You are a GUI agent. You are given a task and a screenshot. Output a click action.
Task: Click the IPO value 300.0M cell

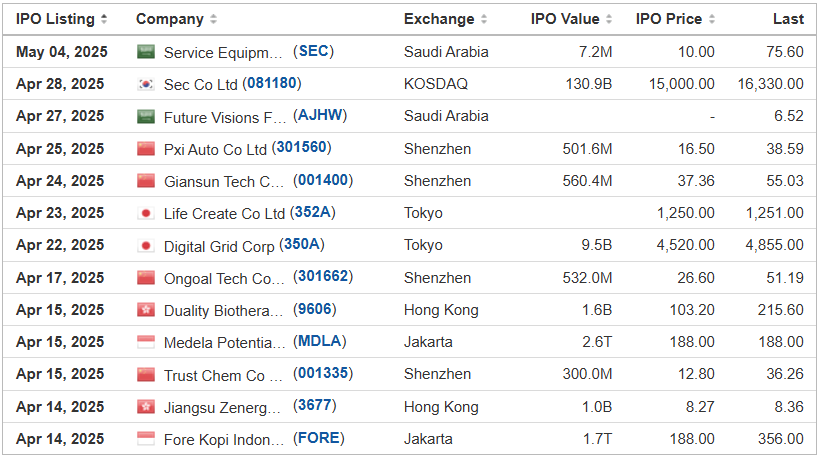pos(587,374)
